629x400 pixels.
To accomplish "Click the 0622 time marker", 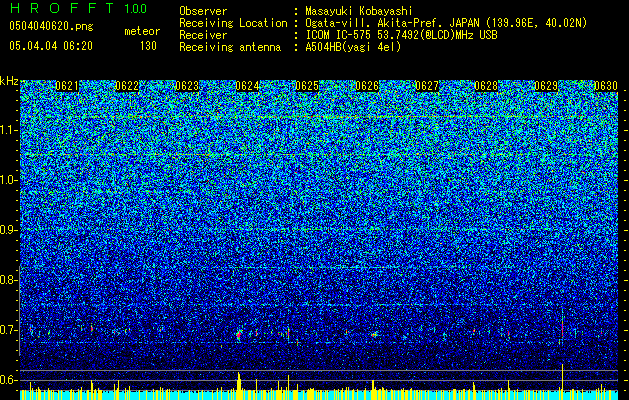I will [127, 86].
